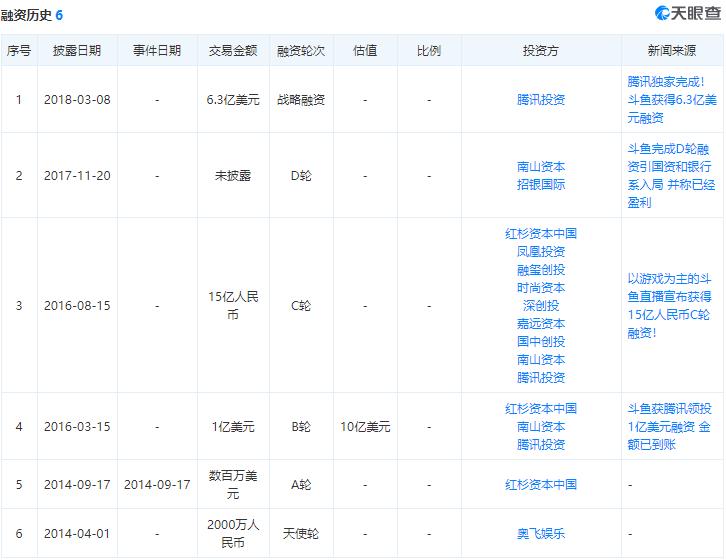The height and width of the screenshot is (560, 726).
Task: Select the 新闻来源 column header
Action: (x=672, y=50)
